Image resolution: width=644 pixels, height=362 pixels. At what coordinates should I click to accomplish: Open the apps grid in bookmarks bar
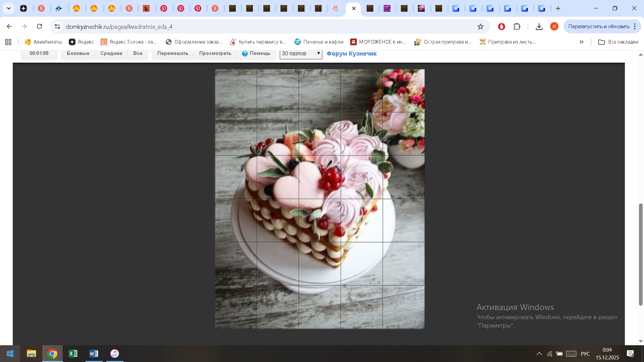click(x=8, y=42)
